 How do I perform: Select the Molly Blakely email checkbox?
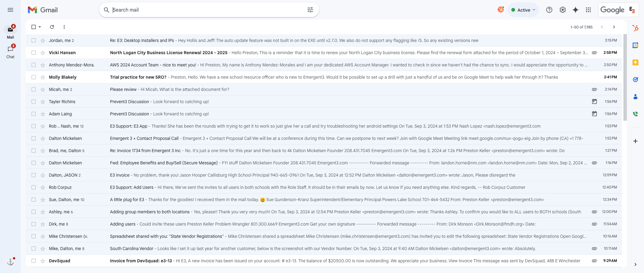click(34, 77)
